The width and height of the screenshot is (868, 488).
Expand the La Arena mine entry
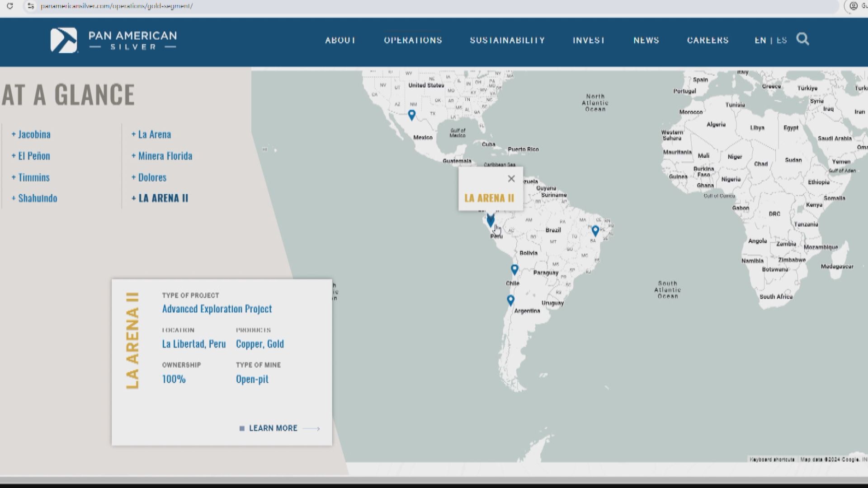pos(151,134)
